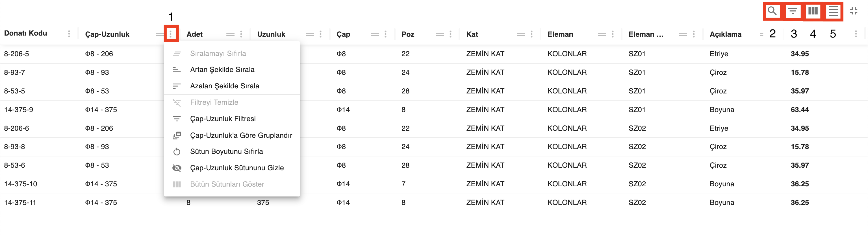Choose Çap-Uzunluk'a Göre Gruplandır
The image size is (868, 236).
tap(241, 135)
